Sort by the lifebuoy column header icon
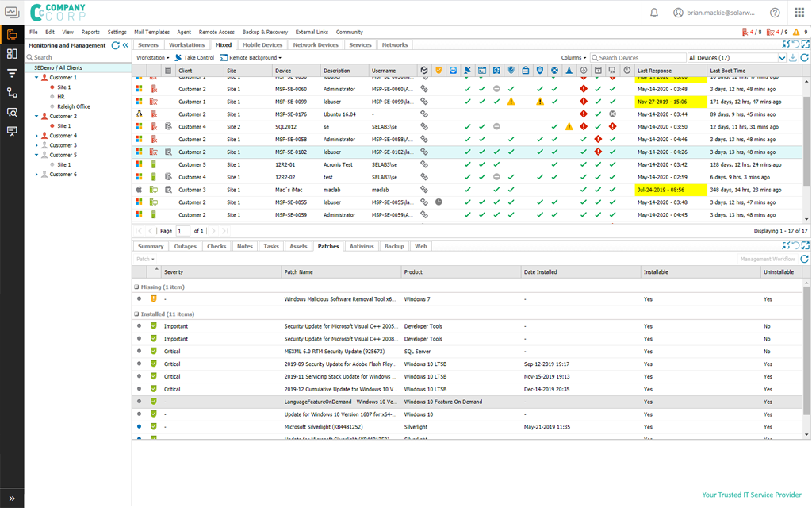The width and height of the screenshot is (812, 508). pyautogui.click(x=554, y=71)
